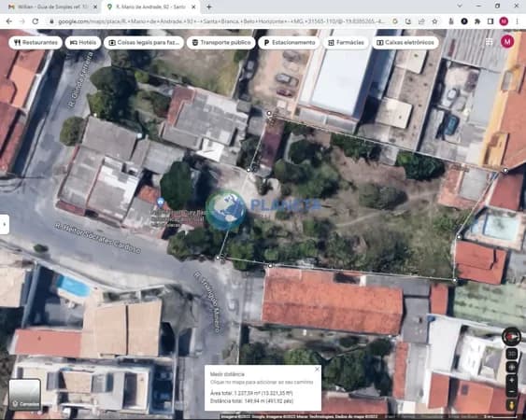The width and height of the screenshot is (526, 420).
Task: Click the R. Olinda Ferreira street label
Action: [x=79, y=79]
